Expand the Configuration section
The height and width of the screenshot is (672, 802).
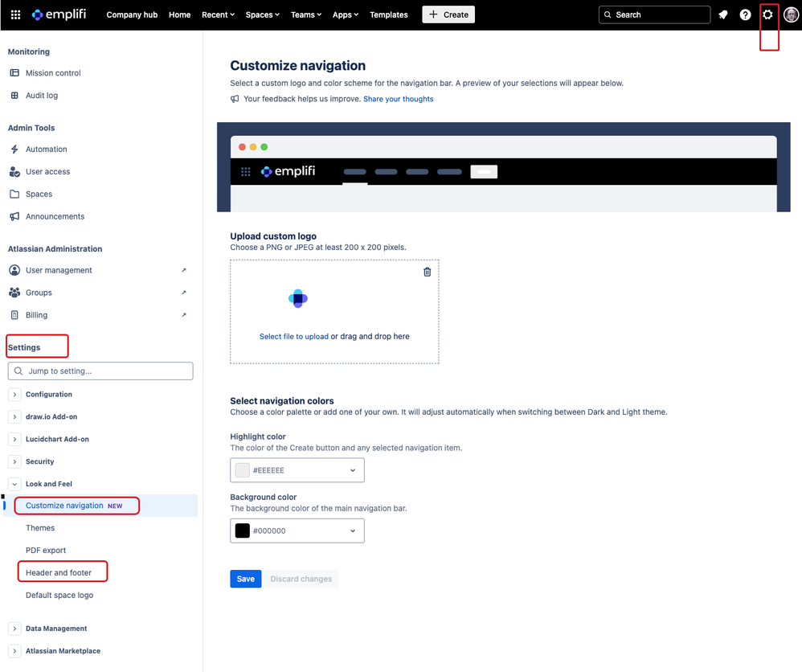click(x=14, y=395)
